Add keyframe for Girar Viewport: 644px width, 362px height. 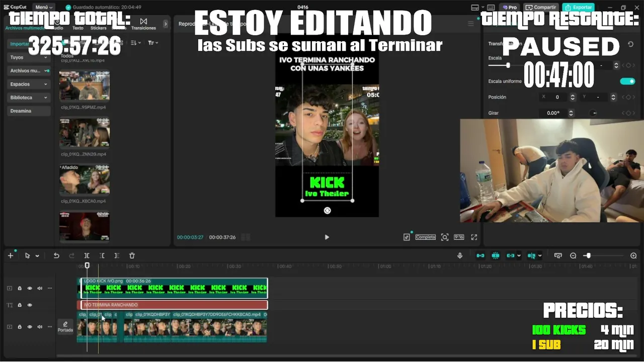(628, 113)
